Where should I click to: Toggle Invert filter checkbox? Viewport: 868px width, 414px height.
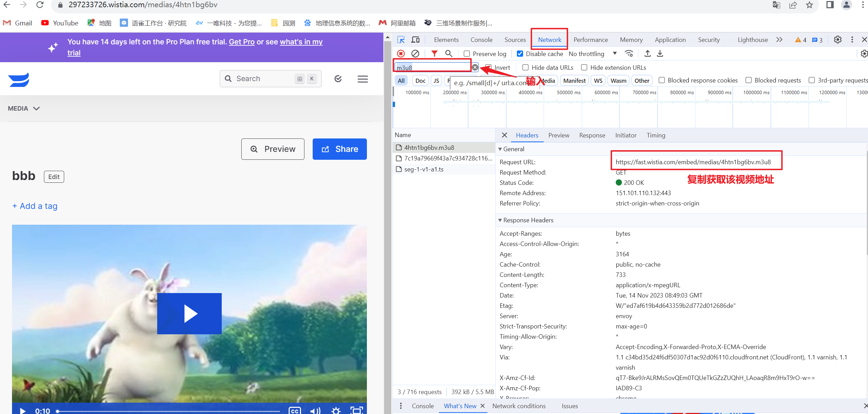pos(488,67)
